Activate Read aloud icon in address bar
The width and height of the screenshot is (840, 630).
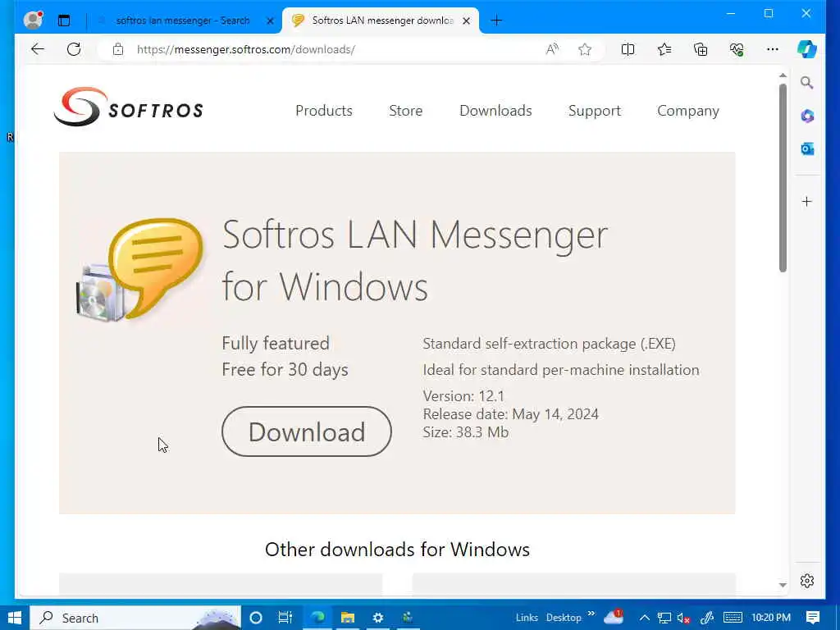pyautogui.click(x=552, y=50)
